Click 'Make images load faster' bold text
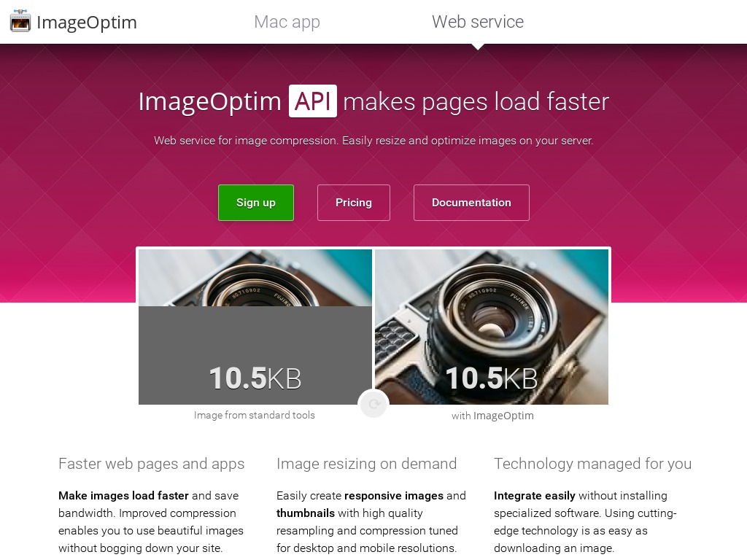Screen dimensions: 747x560 point(123,496)
